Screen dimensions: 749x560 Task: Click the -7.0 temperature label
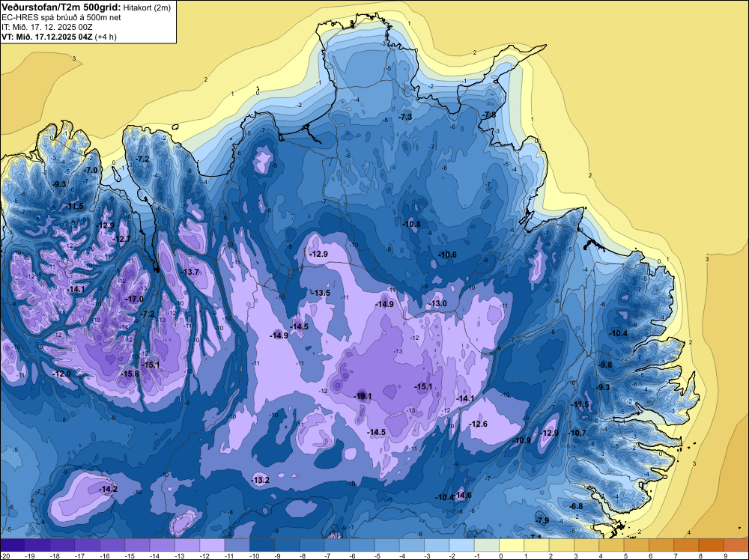91,170
